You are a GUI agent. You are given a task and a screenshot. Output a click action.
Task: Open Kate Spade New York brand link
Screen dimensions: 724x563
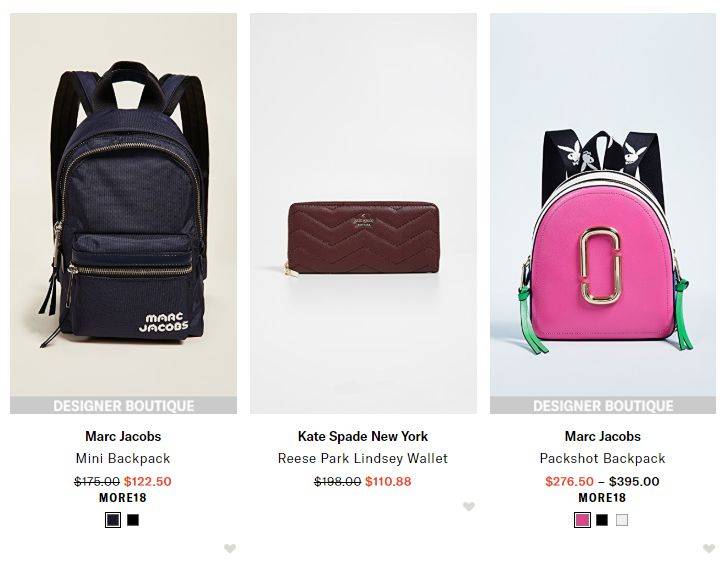coord(363,436)
